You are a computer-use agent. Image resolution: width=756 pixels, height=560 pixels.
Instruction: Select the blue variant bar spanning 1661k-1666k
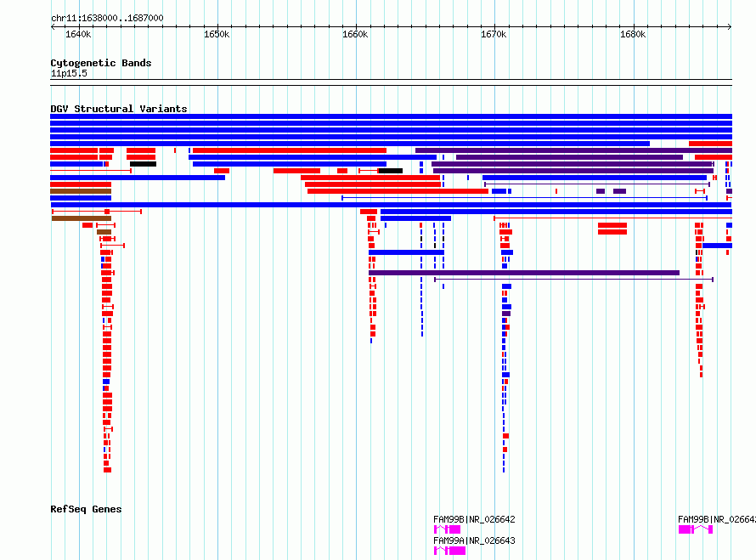[x=406, y=252]
